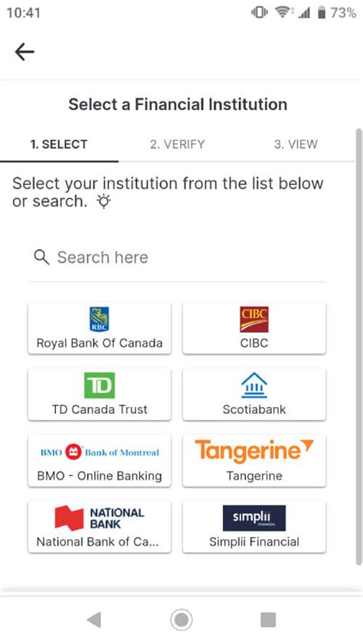Select the red CIBC logo
The height and width of the screenshot is (644, 363).
pos(254,319)
